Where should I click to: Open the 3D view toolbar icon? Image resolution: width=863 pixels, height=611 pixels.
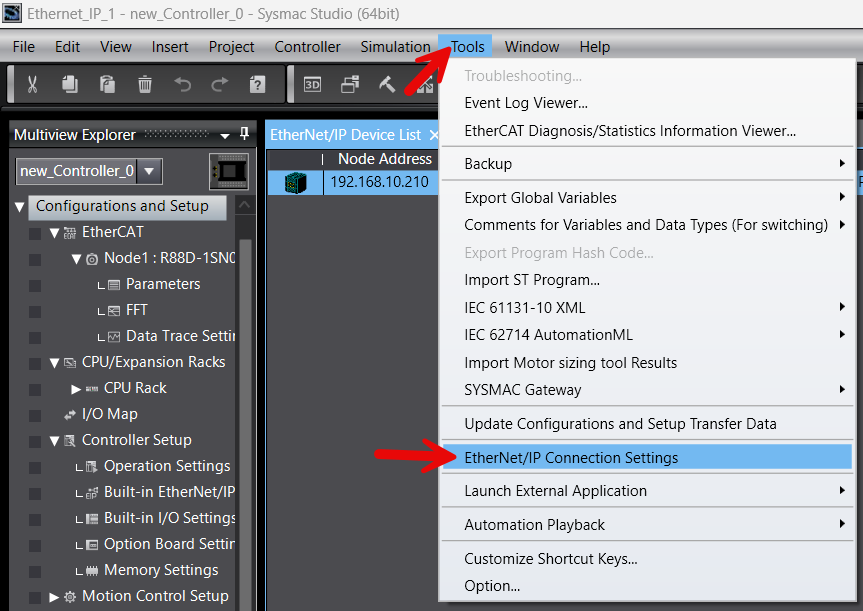312,84
